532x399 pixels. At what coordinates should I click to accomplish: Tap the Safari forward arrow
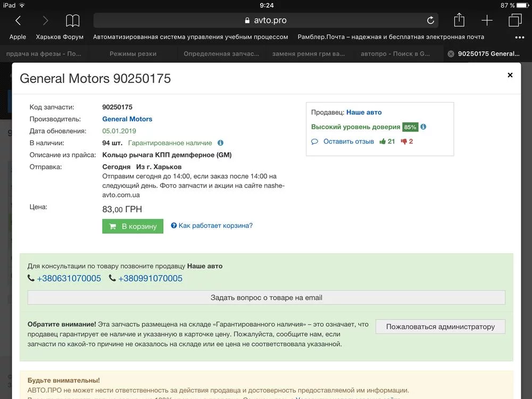45,21
